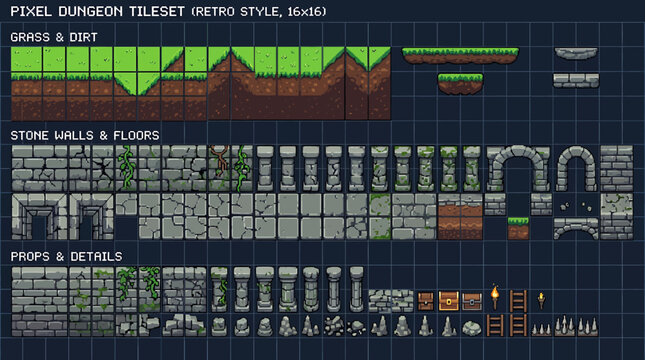The image size is (645, 360).
Task: Click the STONE WALLS & FLOORS heading
Action: click(x=85, y=135)
